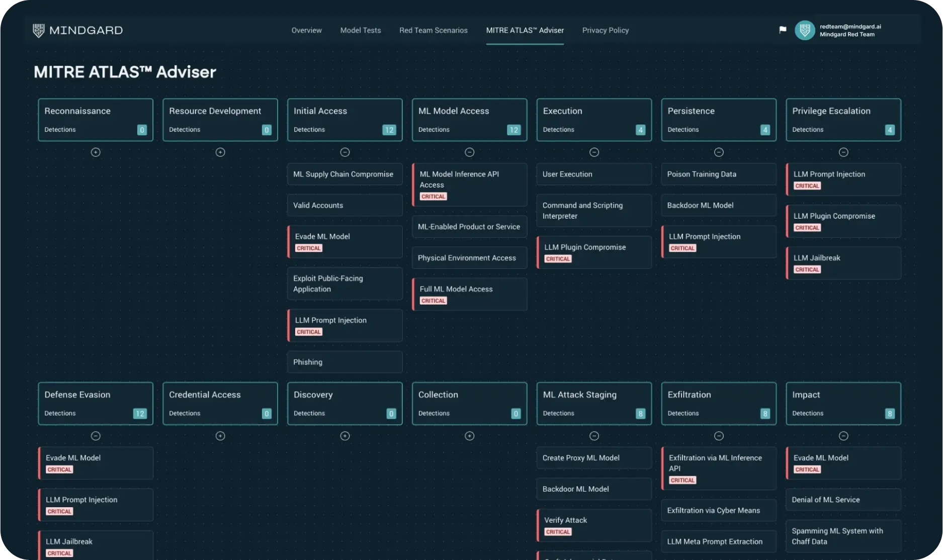Click Impact detections count badge
The height and width of the screenshot is (560, 943).
click(x=890, y=414)
